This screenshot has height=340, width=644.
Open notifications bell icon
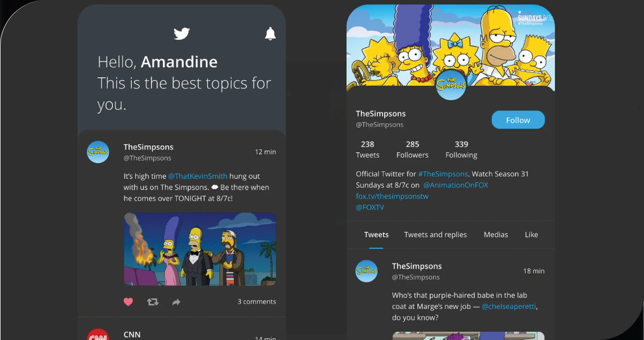pos(271,34)
